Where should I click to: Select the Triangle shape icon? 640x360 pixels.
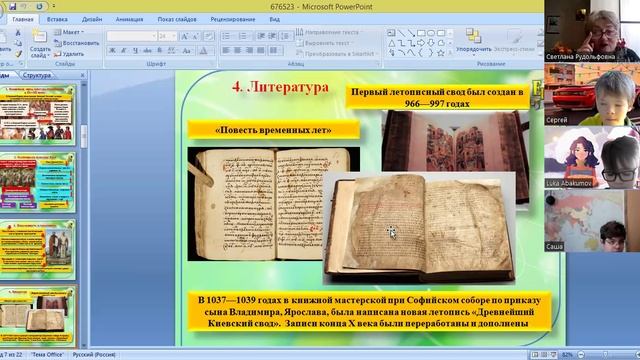pyautogui.click(x=391, y=43)
